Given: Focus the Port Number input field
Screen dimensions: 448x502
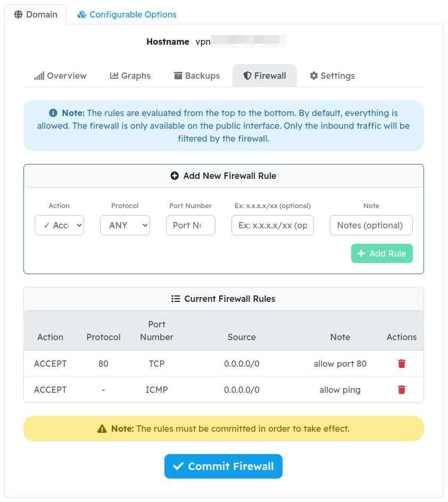Looking at the screenshot, I should (190, 225).
